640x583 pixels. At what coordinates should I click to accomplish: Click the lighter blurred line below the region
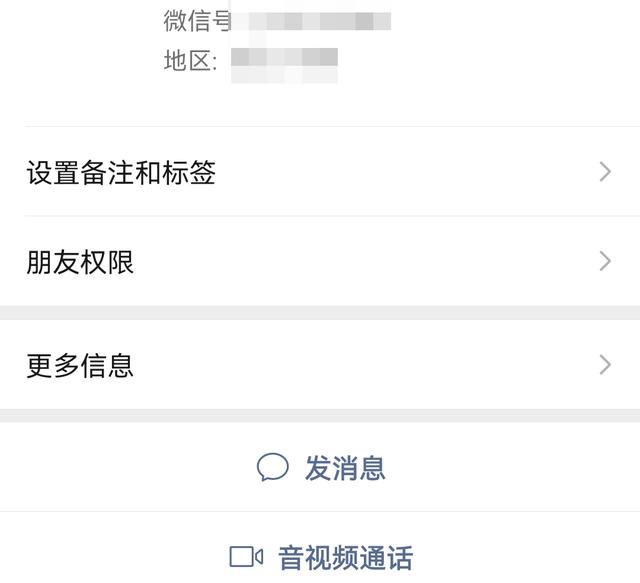click(x=284, y=75)
